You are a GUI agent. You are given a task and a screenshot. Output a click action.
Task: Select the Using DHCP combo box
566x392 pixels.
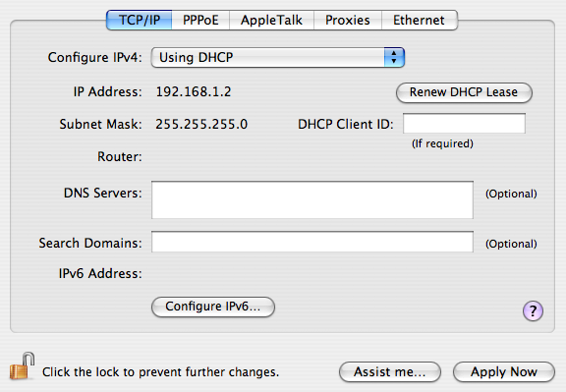[x=277, y=57]
